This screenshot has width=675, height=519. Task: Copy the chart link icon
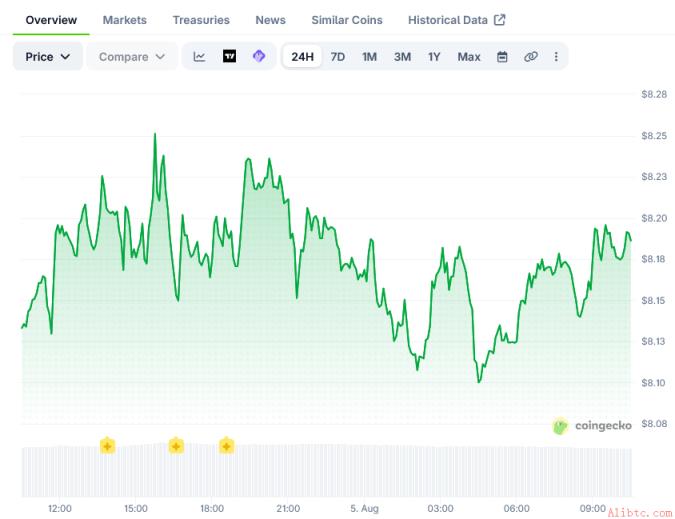530,57
